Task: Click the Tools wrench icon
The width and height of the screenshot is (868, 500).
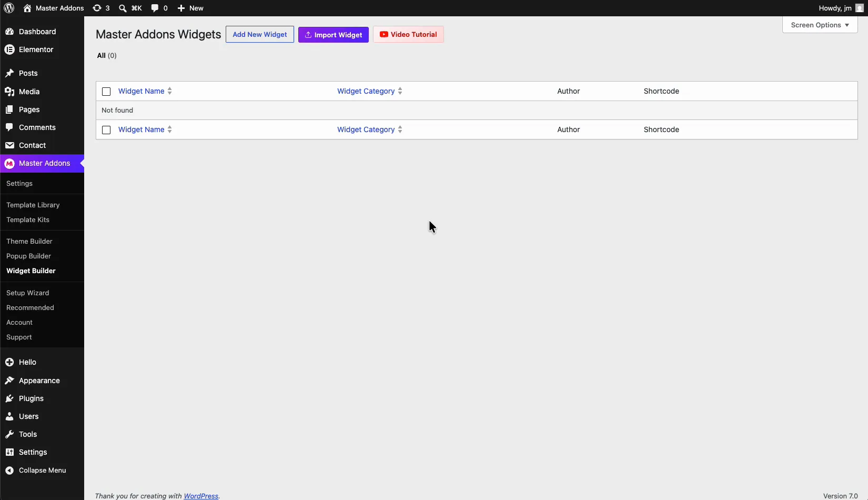Action: 9,434
